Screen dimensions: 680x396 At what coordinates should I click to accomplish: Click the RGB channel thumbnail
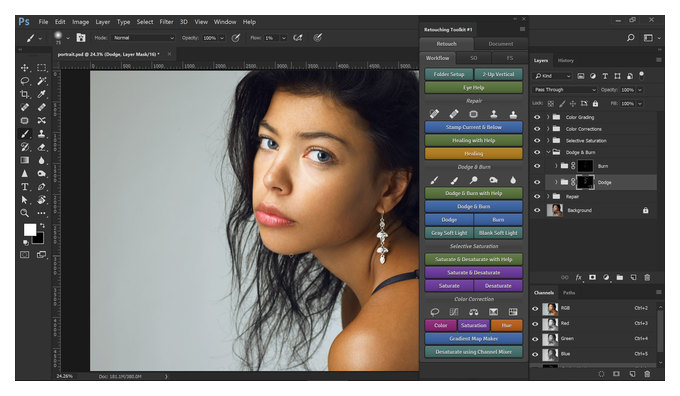(550, 308)
